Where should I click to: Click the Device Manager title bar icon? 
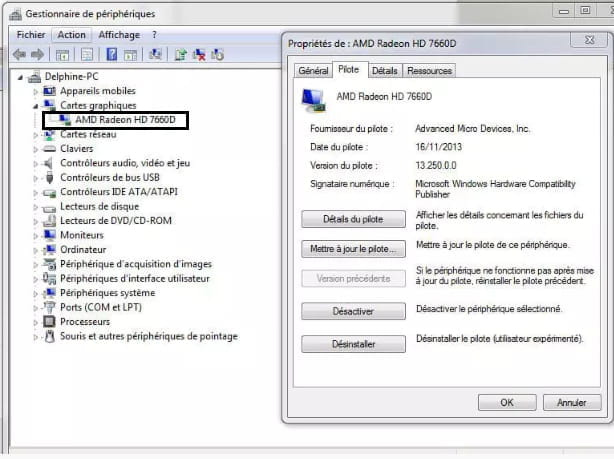click(x=16, y=14)
